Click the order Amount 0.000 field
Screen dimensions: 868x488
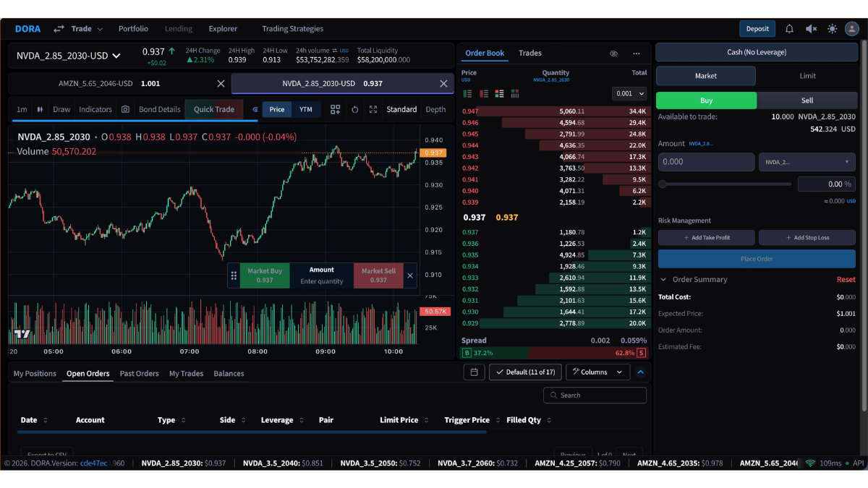(706, 162)
